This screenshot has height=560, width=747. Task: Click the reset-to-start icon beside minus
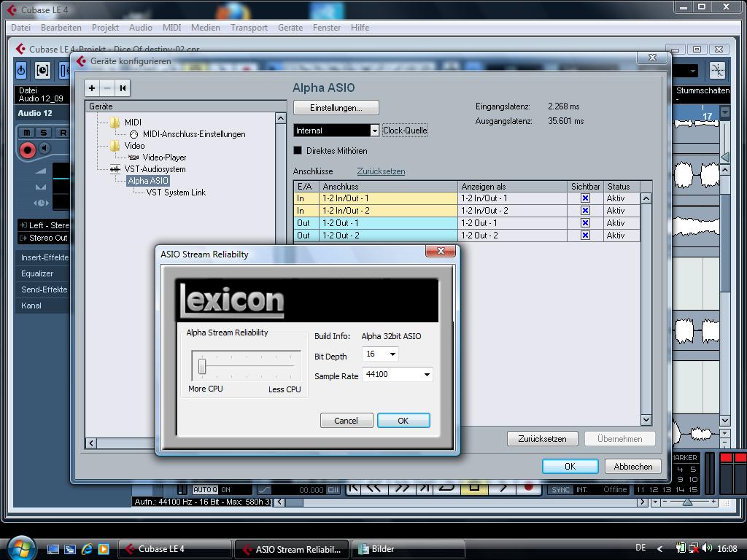(x=123, y=88)
